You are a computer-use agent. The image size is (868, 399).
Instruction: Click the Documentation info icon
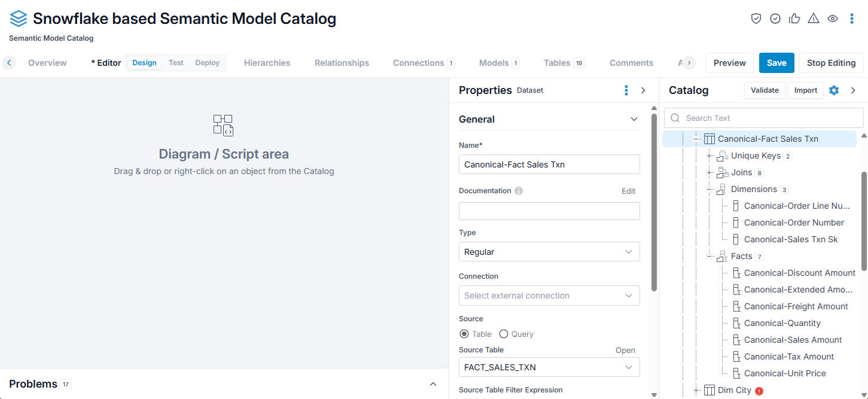519,191
